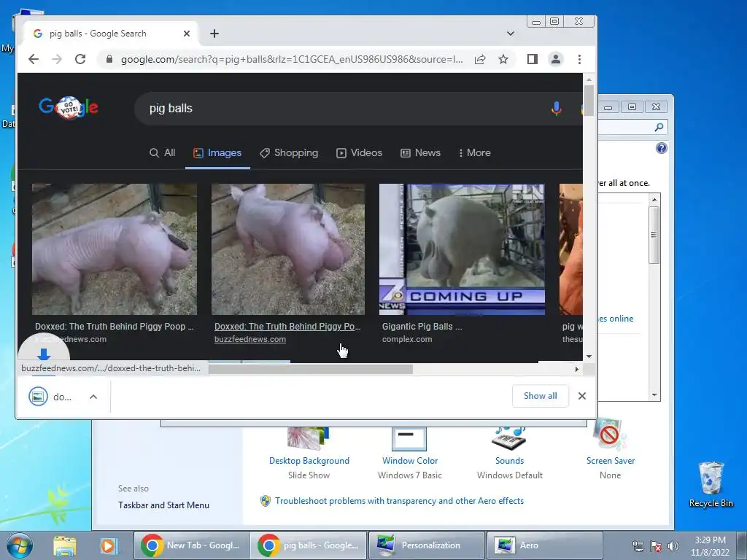Expand the More search options menu
747x560 pixels.
474,153
